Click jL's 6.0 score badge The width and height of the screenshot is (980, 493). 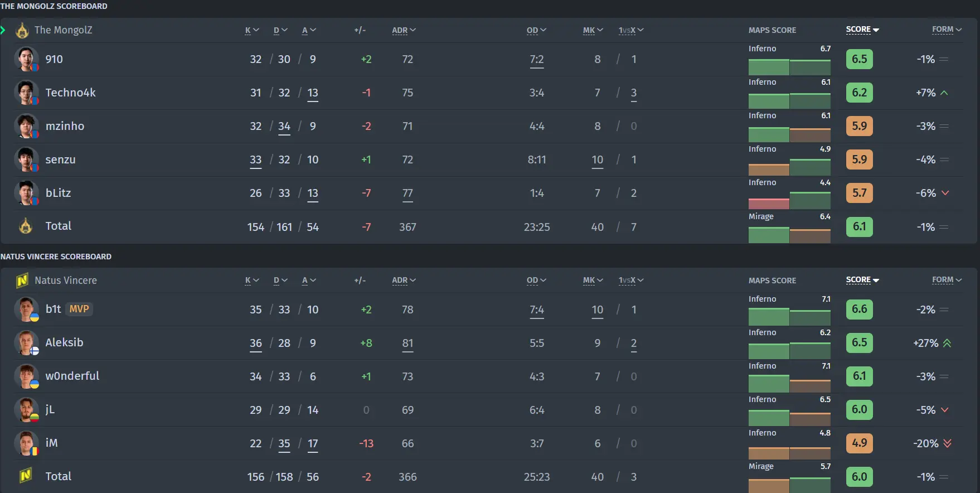pos(859,409)
